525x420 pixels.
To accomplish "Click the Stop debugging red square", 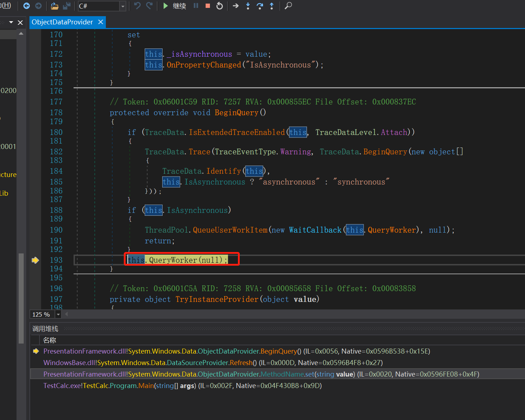I will [x=207, y=6].
